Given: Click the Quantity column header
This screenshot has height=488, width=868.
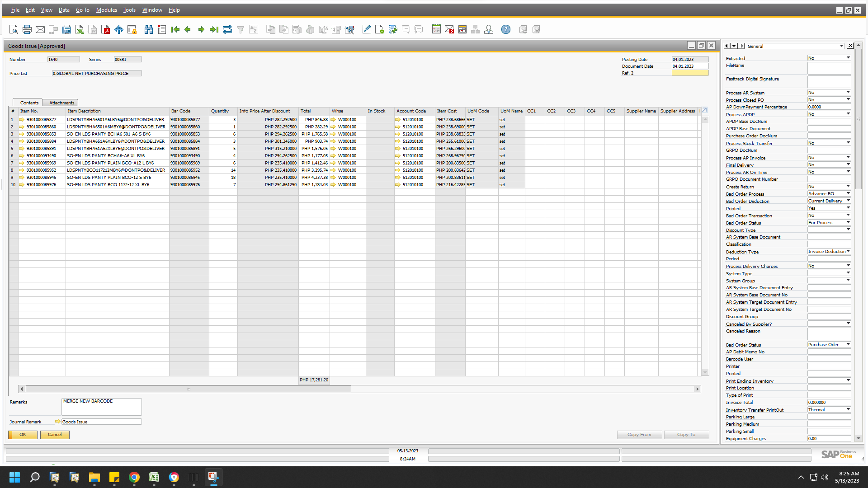Looking at the screenshot, I should [223, 111].
